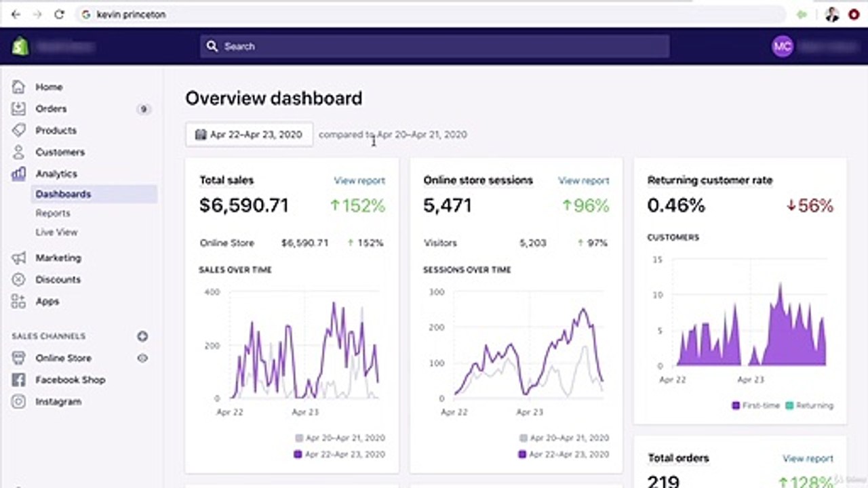This screenshot has width=868, height=488.
Task: Click the Overview dashboard heading
Action: coord(273,98)
